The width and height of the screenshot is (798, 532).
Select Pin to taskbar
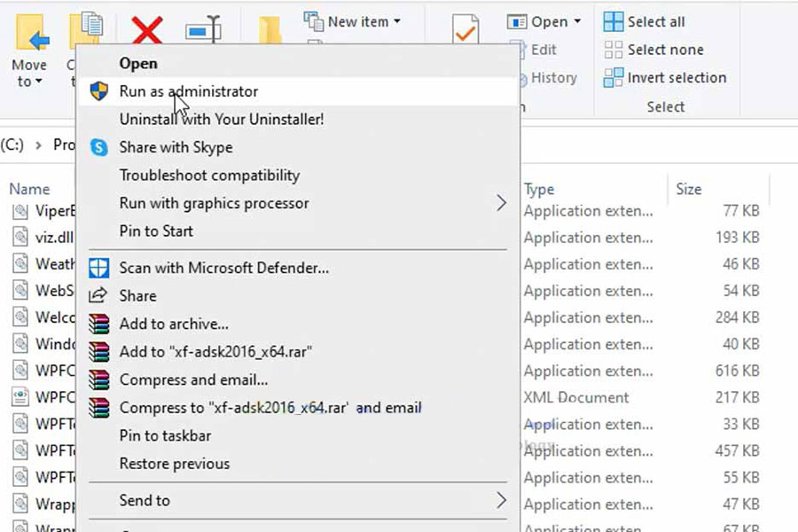298,435
